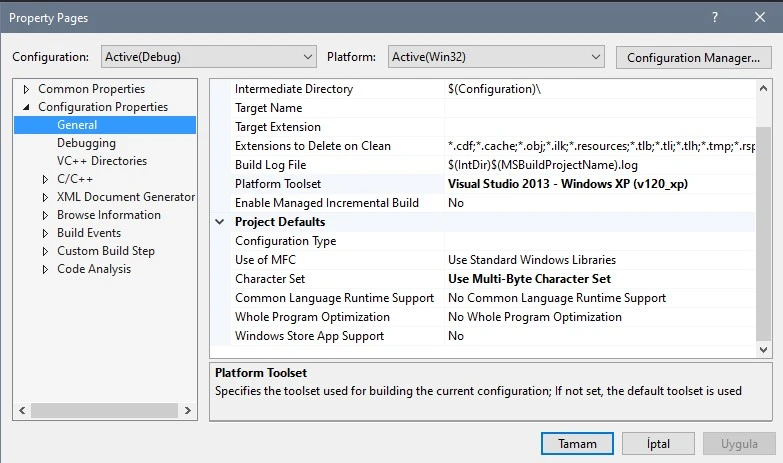Click Use Standard Windows Libraries value

point(532,260)
